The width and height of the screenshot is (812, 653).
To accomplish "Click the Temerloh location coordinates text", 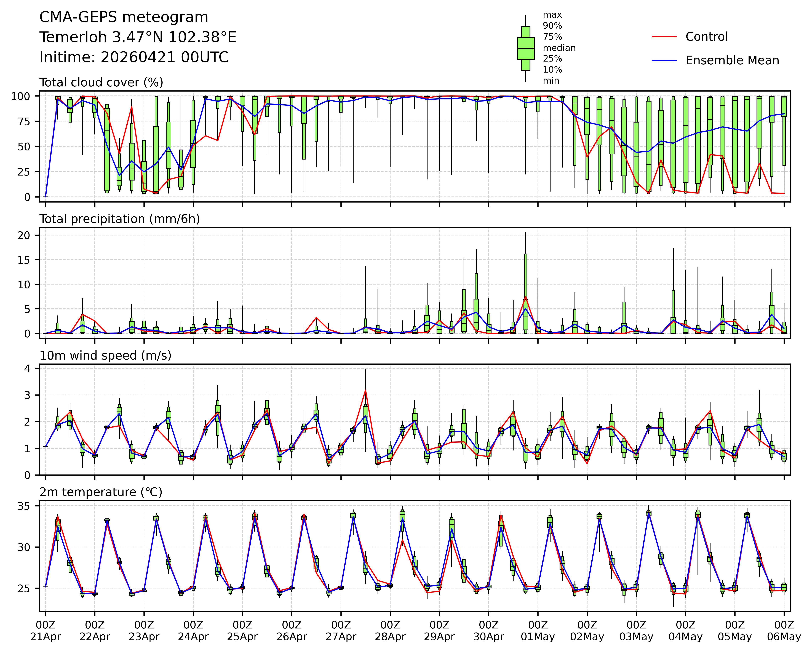I will click(138, 37).
